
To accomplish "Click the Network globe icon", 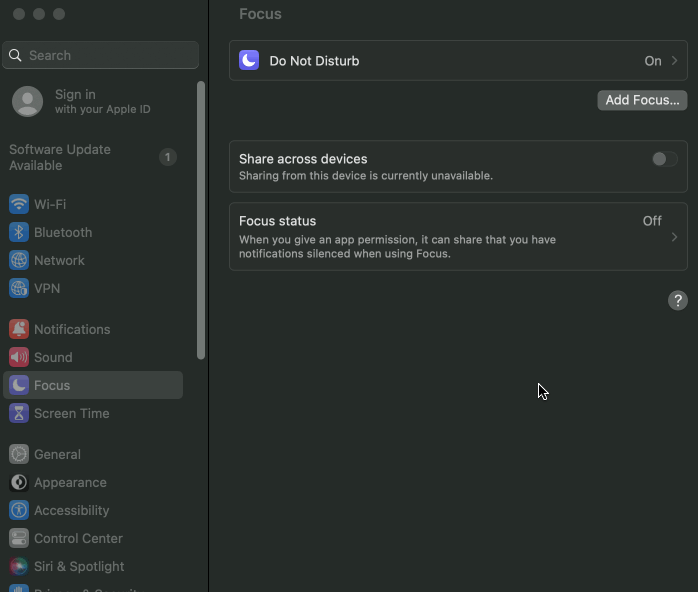I will (x=19, y=260).
